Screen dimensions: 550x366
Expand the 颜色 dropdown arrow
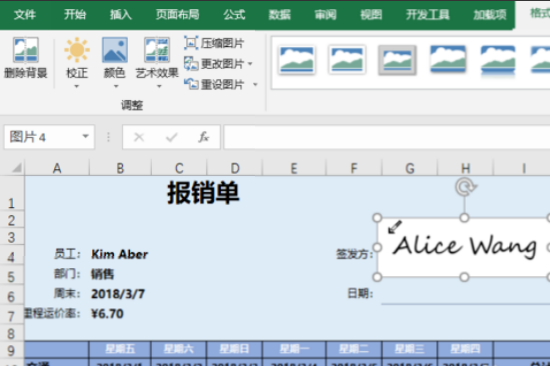[116, 86]
